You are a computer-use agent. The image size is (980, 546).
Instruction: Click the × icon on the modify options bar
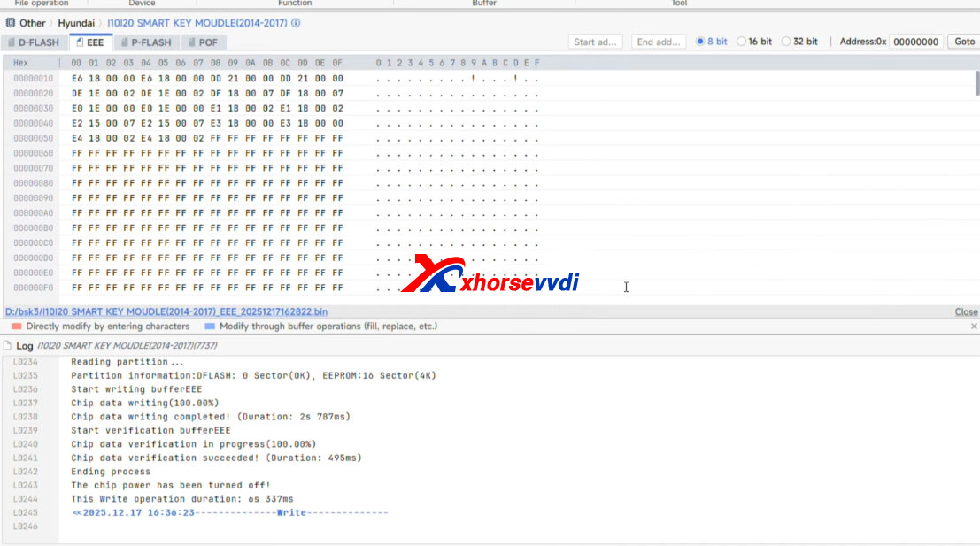click(974, 325)
